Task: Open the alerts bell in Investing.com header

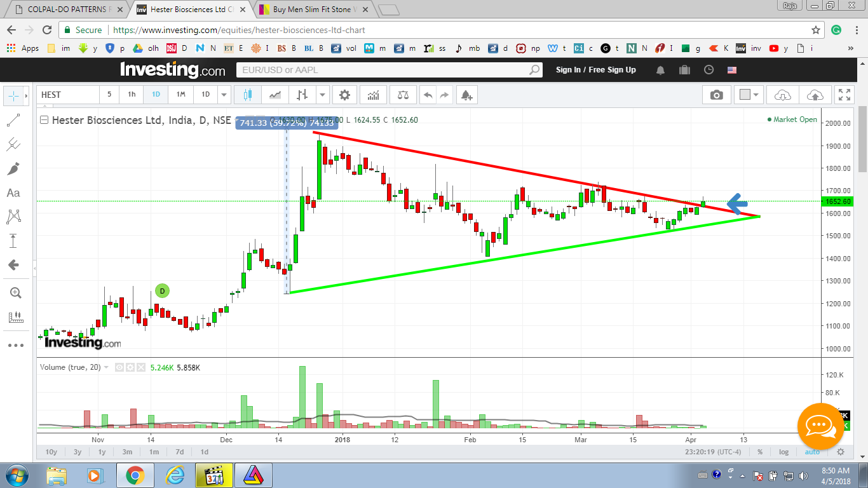Action: point(661,70)
